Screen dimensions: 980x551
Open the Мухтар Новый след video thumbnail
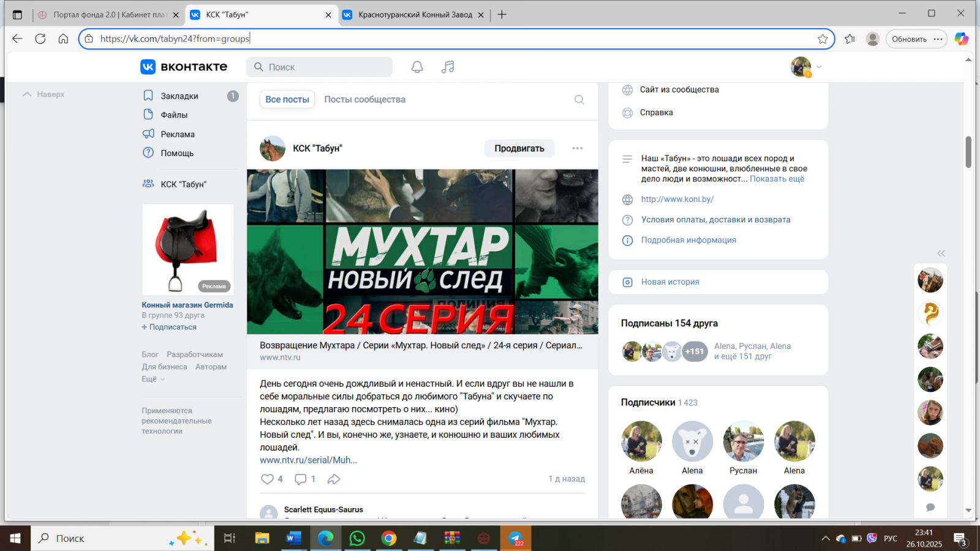(x=422, y=252)
